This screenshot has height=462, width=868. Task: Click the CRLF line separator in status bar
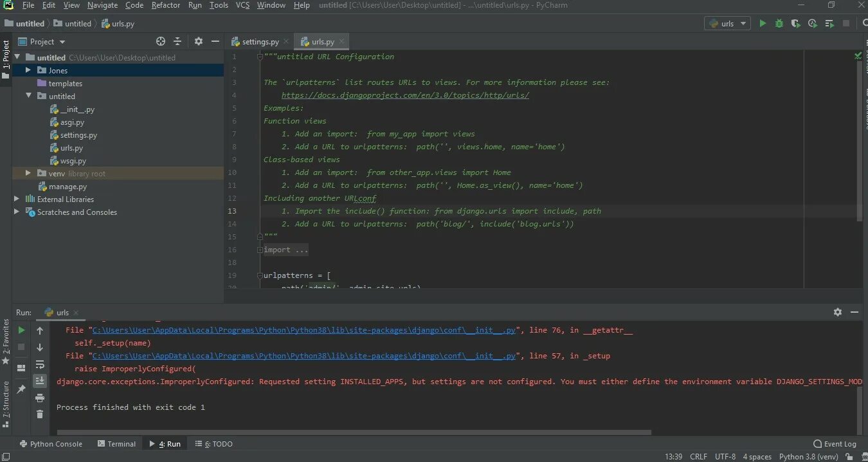[698, 457]
